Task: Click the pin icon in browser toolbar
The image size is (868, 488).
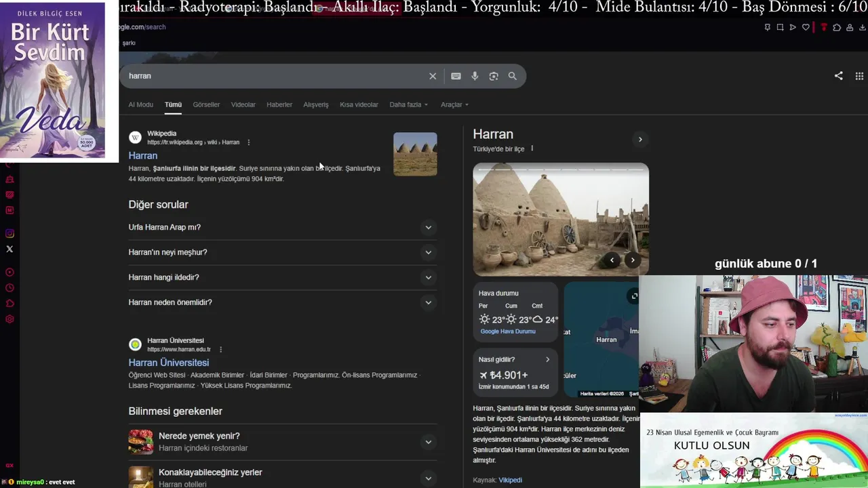Action: tap(768, 27)
